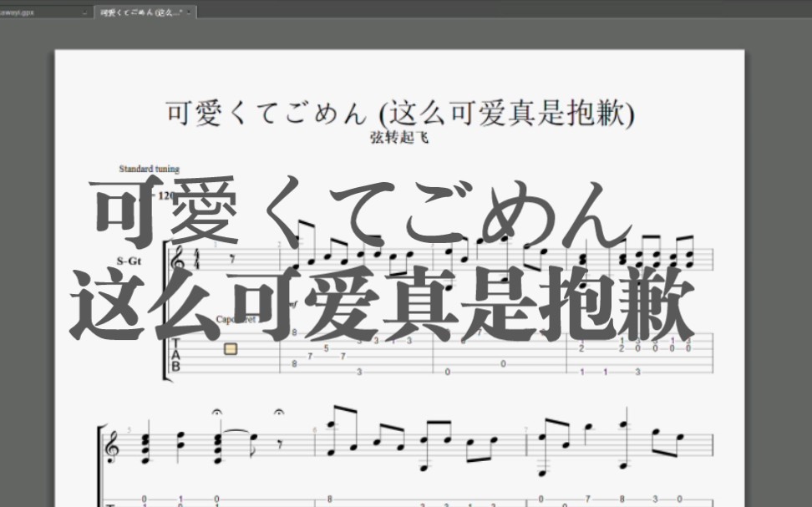Viewport: 812px width, 507px height.
Task: Close the .gpx file tab
Action: (85, 13)
